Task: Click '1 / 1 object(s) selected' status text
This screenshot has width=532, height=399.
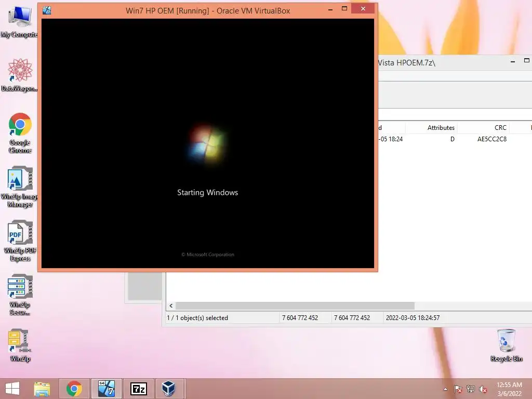Action: point(197,318)
